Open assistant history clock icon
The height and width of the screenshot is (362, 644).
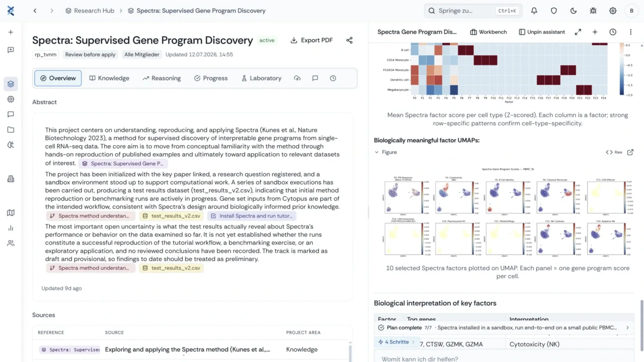tap(613, 32)
